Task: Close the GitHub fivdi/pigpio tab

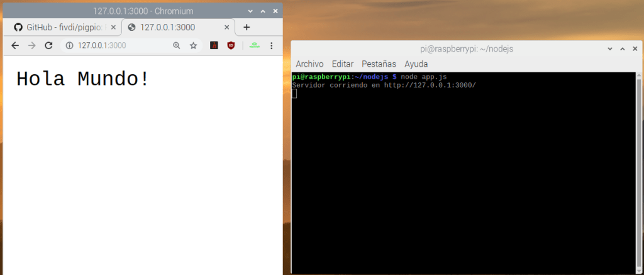Action: 113,27
